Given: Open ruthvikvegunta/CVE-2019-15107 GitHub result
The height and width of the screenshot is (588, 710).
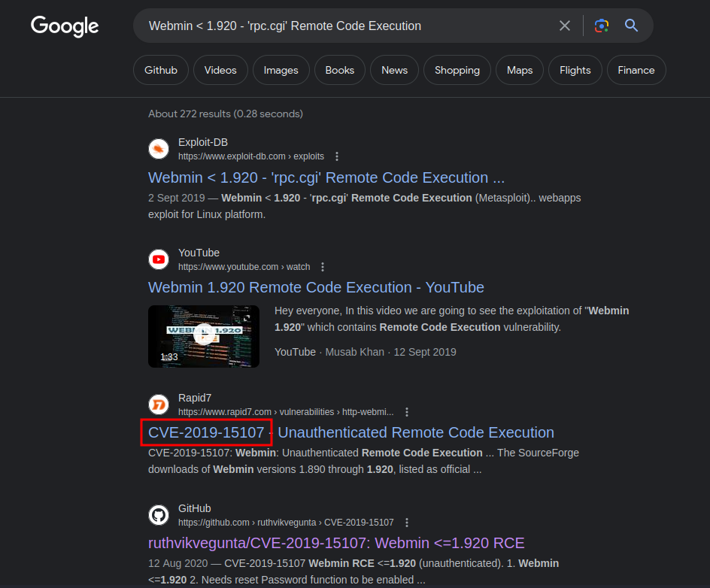Looking at the screenshot, I should point(336,543).
